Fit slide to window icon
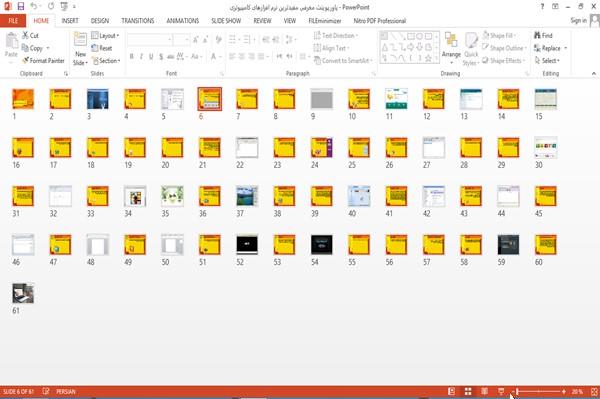 [x=594, y=391]
